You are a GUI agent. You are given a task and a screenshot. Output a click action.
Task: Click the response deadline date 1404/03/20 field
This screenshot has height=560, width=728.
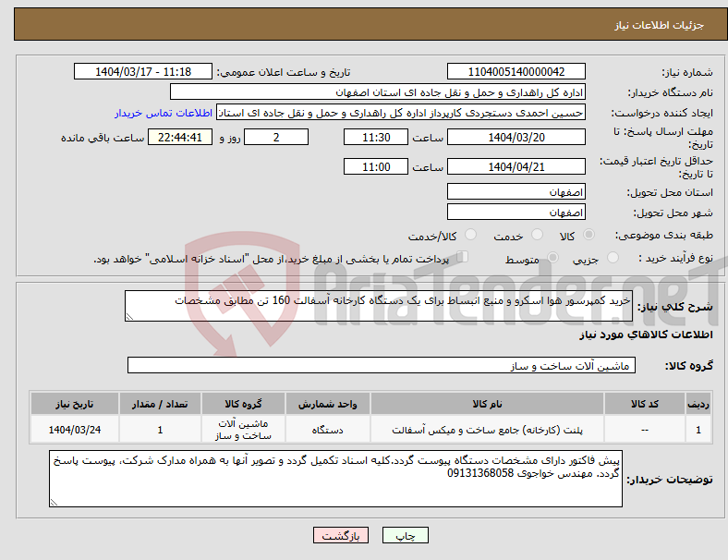tap(516, 138)
